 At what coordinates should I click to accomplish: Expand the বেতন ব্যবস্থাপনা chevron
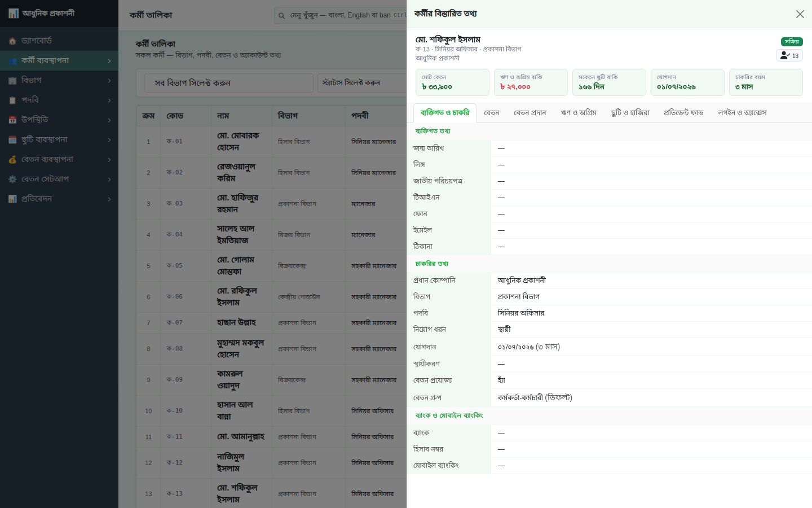pyautogui.click(x=109, y=160)
